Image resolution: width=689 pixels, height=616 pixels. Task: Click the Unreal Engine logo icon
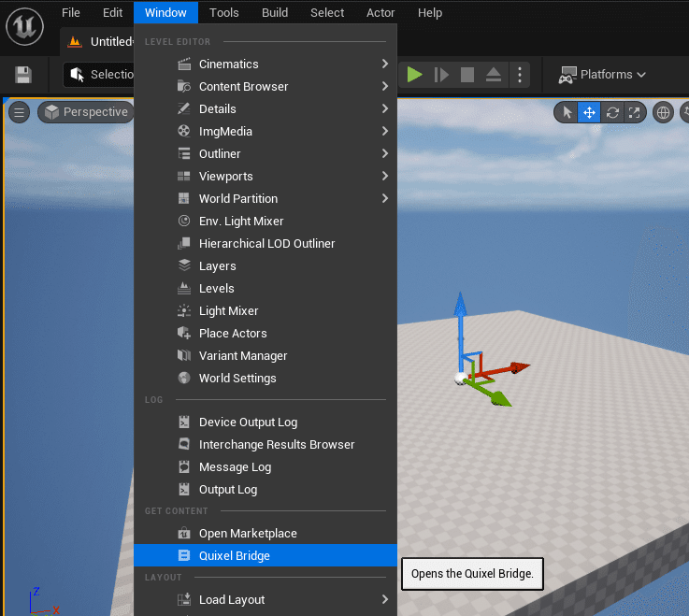24,27
